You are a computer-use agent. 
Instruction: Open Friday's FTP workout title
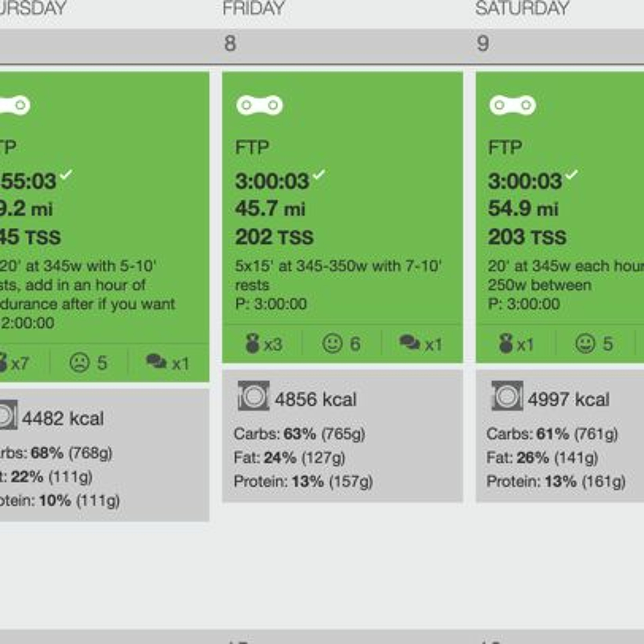tap(252, 147)
